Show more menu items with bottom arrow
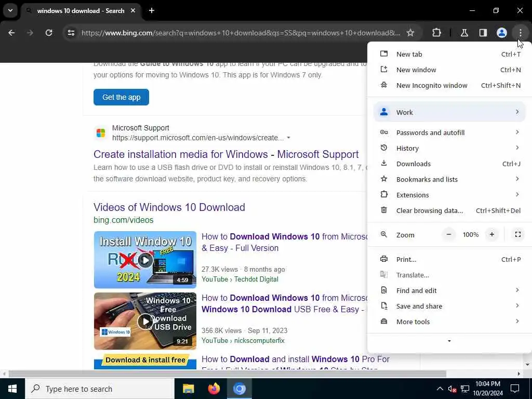Screen dimensions: 532x399 449,341
